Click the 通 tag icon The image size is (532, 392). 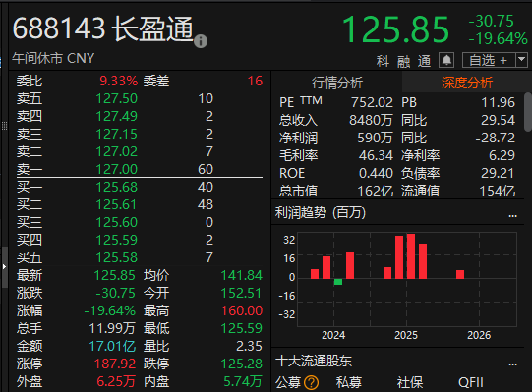425,61
